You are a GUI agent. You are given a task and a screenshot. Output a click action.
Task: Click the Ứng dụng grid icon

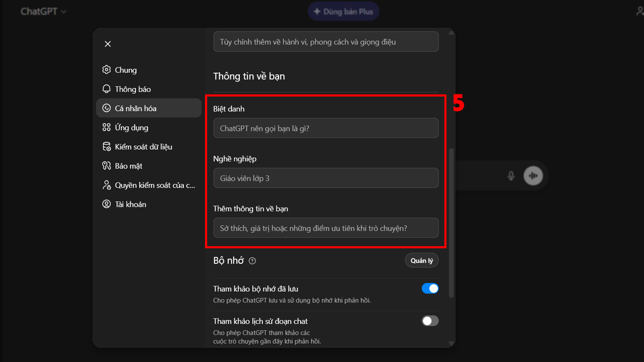(106, 127)
